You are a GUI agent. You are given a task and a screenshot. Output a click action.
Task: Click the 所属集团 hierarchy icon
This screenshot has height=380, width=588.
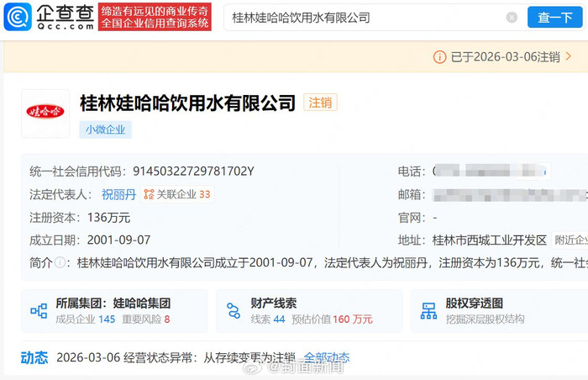coord(39,311)
